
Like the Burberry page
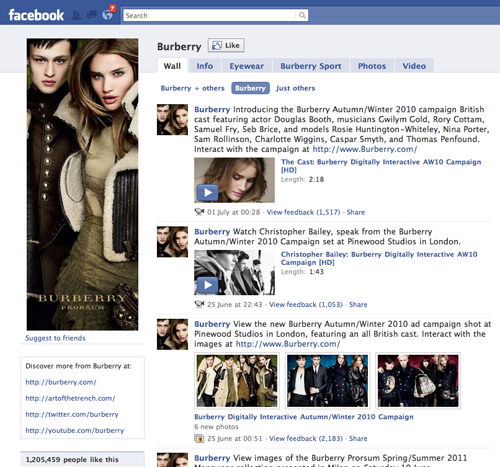click(226, 45)
